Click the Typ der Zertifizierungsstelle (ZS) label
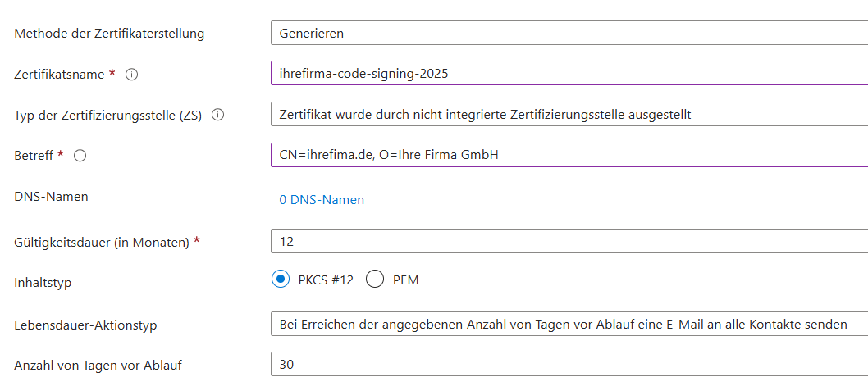The image size is (868, 391). click(108, 115)
